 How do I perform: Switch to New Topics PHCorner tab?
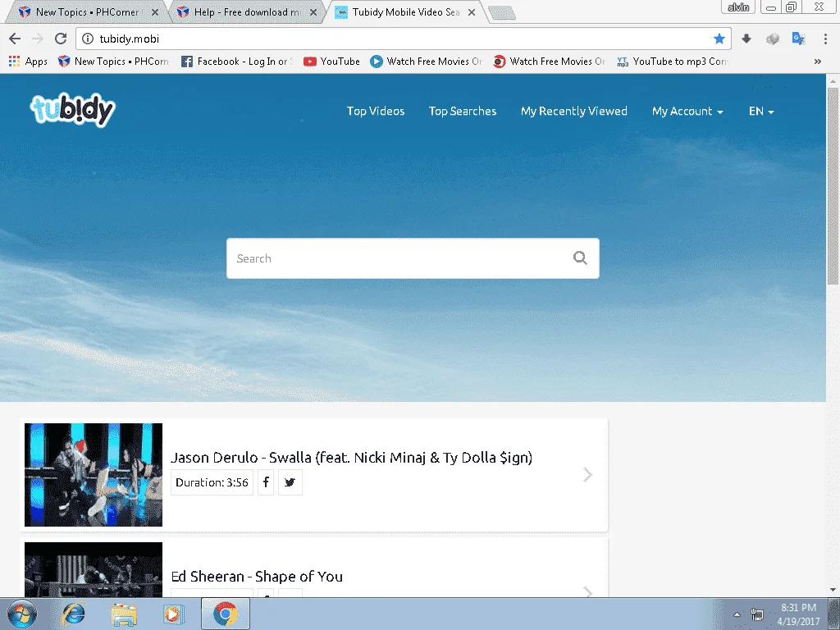point(87,11)
